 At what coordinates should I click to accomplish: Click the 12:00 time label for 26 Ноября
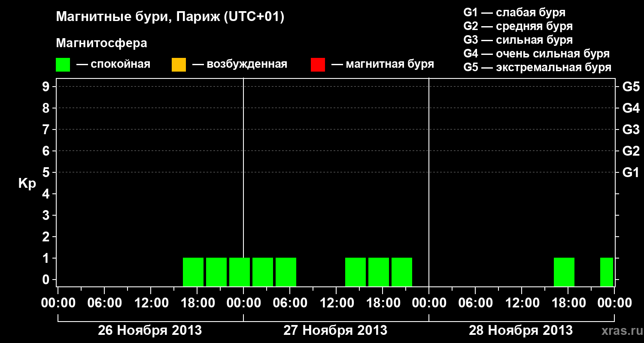point(151,303)
